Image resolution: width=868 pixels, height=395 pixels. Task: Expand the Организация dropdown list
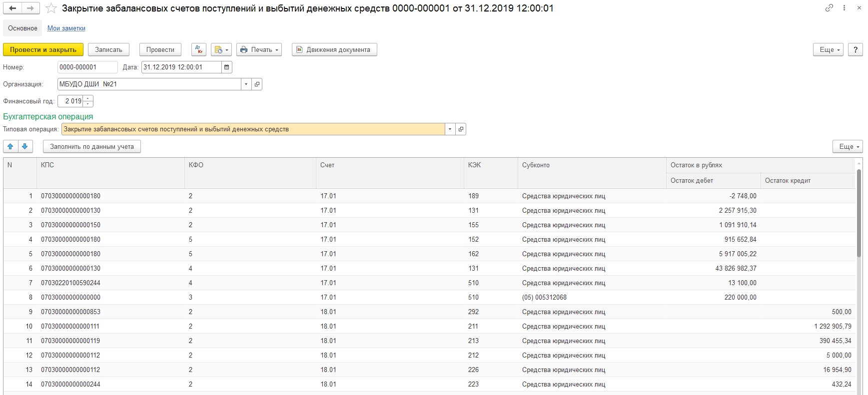tap(246, 84)
